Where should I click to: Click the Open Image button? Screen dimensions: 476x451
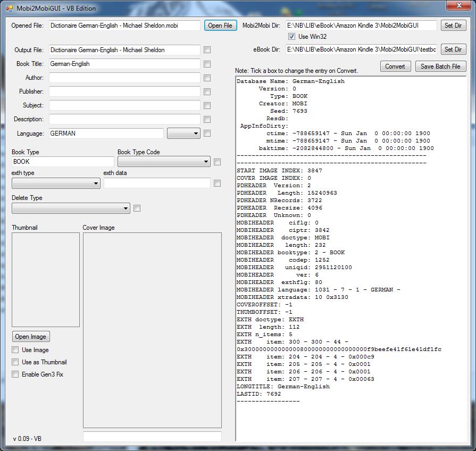click(x=31, y=337)
